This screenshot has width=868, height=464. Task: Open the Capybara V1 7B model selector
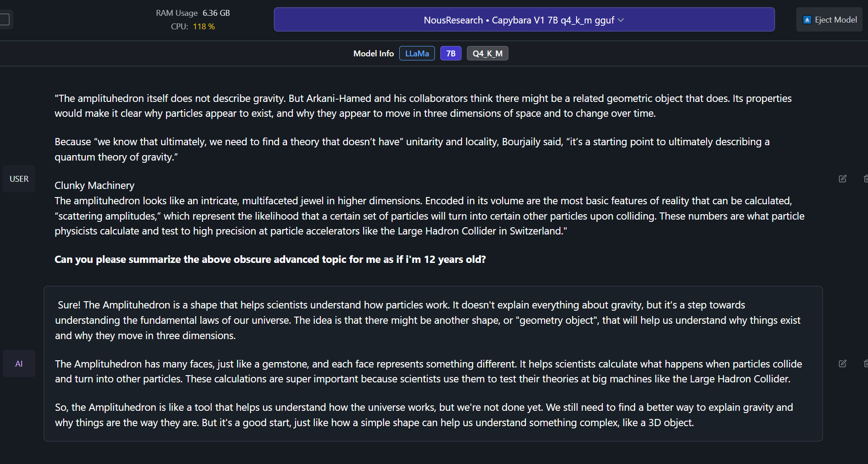click(x=524, y=19)
